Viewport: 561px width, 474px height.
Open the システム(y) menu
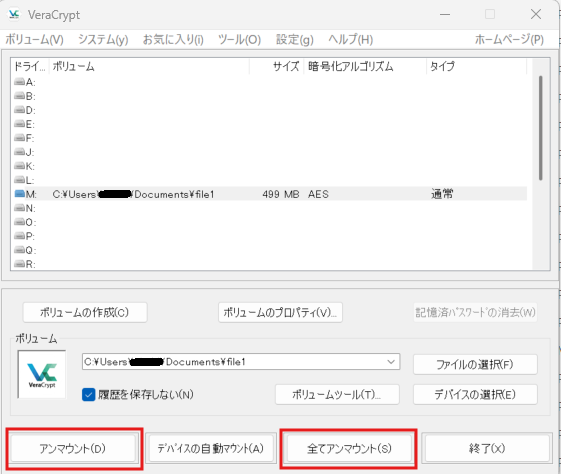103,39
